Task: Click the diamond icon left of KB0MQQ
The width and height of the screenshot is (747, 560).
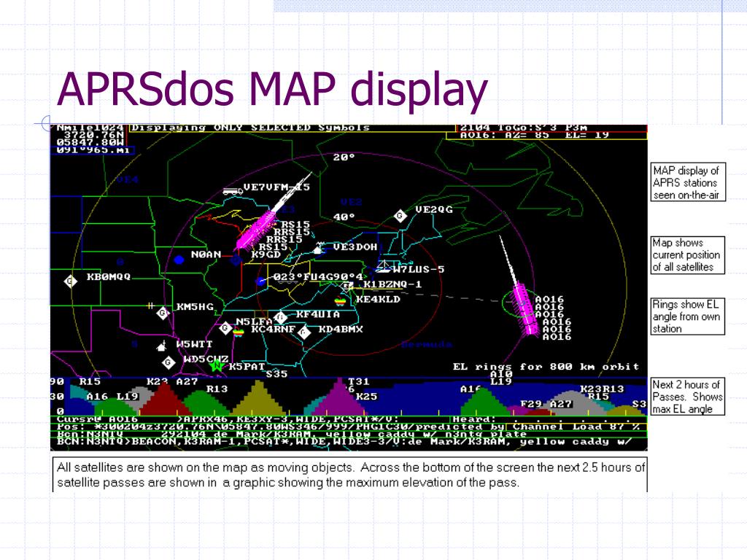Action: click(x=71, y=281)
